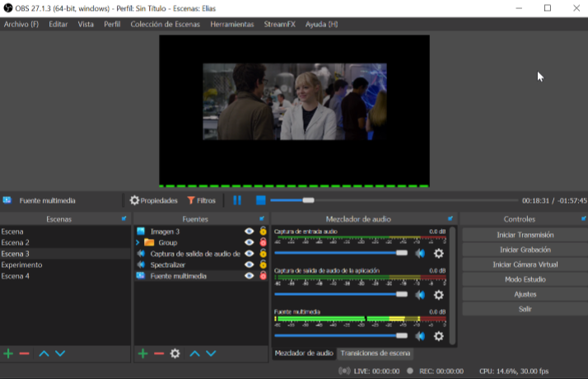Click the audio mixer vertical scrollbar
588x379 pixels.
(452, 285)
